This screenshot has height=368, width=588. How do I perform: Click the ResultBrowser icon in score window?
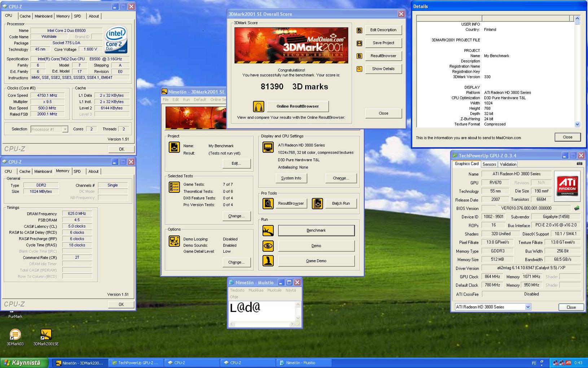(x=359, y=56)
